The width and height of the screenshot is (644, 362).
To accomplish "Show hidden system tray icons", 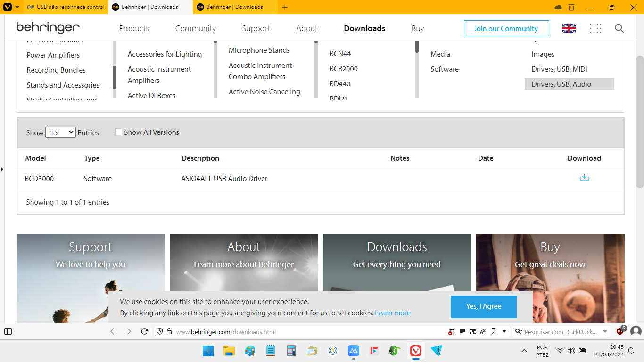I will (x=524, y=351).
